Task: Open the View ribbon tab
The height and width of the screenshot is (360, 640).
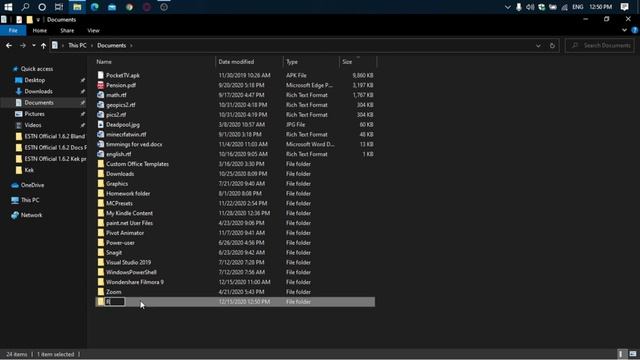Action: (x=93, y=30)
